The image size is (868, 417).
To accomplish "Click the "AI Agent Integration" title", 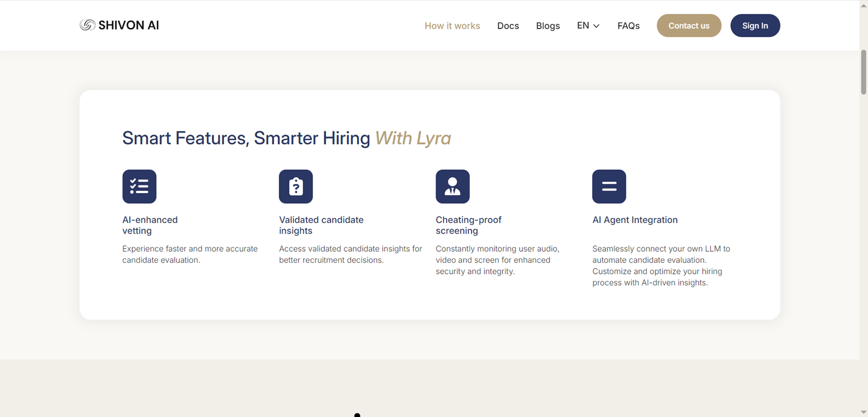I will [635, 220].
